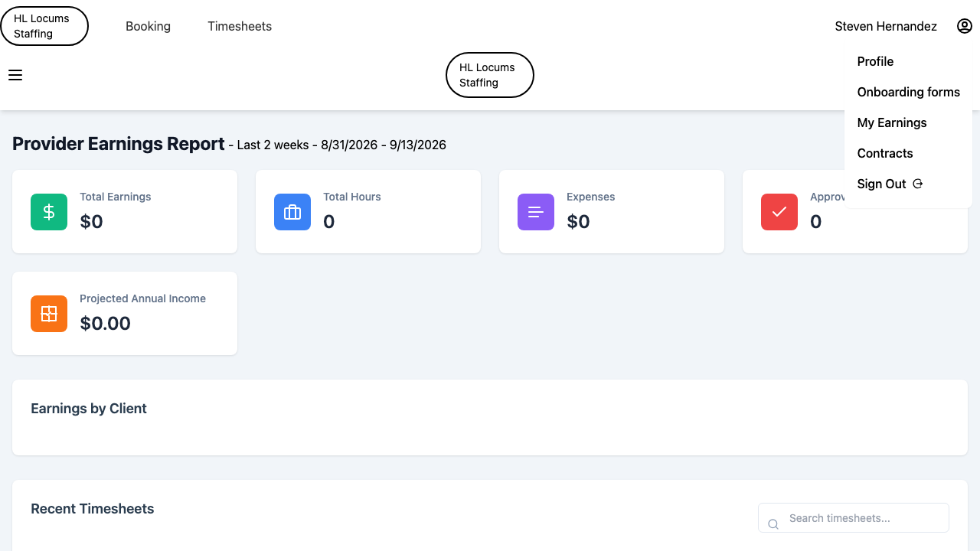Click the Expenses label
This screenshot has height=551, width=980.
591,197
